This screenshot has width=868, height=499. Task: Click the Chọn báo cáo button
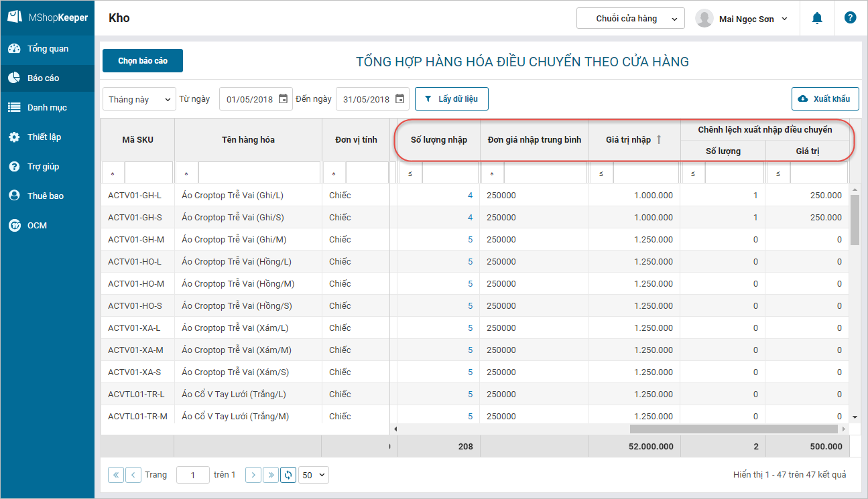143,61
